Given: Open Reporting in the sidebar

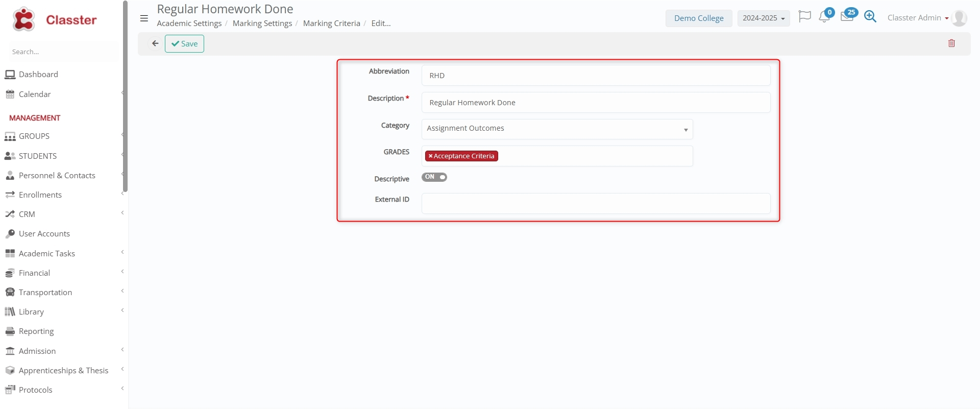Looking at the screenshot, I should click(36, 331).
